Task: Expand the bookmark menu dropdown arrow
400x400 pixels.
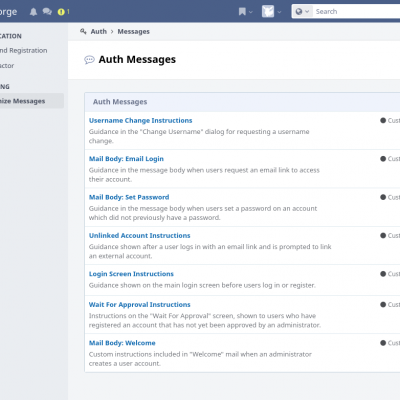Action: tap(251, 12)
